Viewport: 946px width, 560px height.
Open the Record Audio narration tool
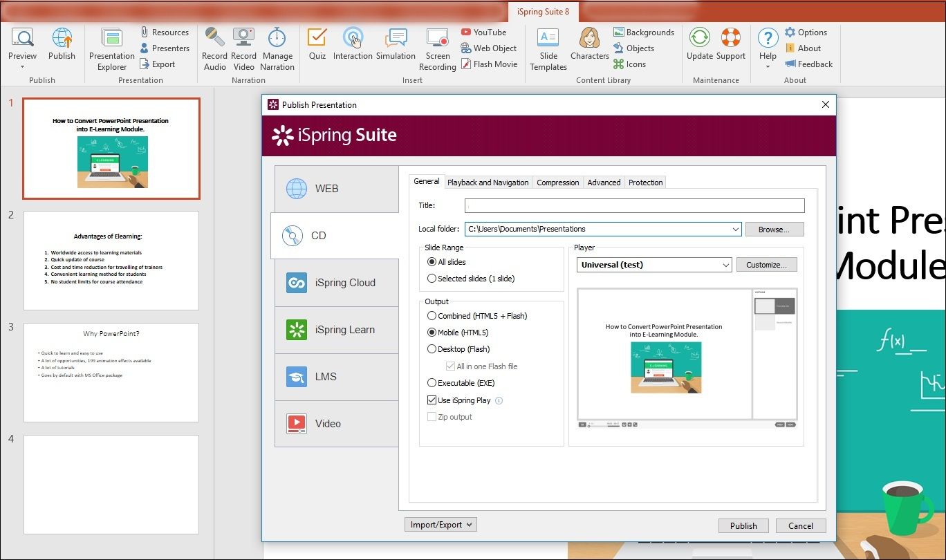214,48
